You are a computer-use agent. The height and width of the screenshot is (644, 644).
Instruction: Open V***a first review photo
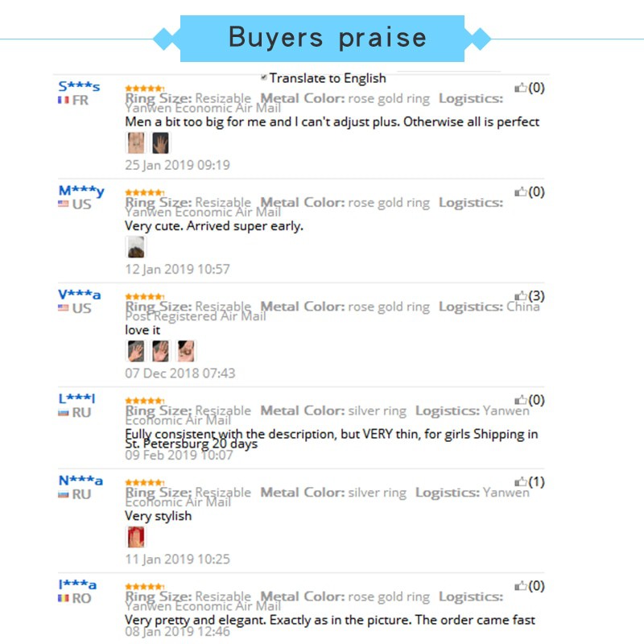135,351
